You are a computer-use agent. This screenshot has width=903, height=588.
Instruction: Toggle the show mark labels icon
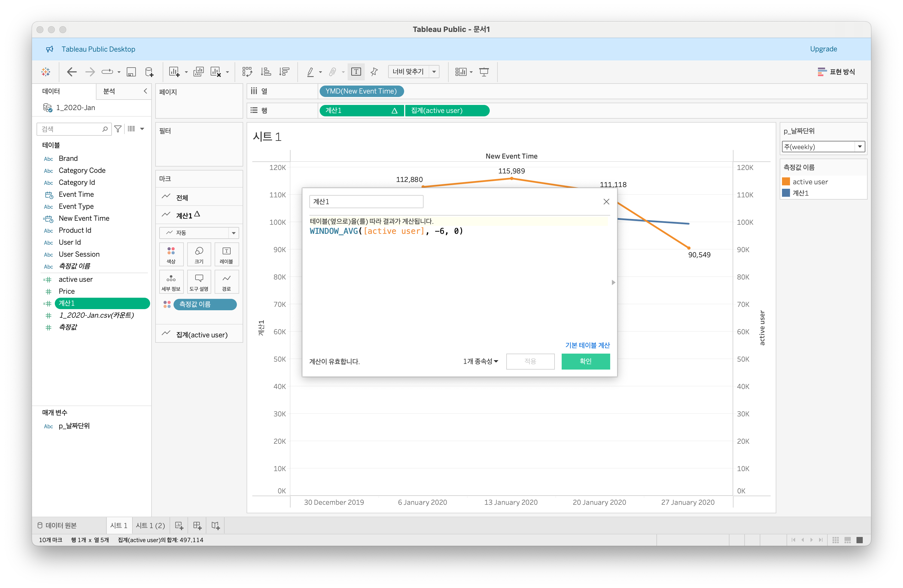point(356,72)
